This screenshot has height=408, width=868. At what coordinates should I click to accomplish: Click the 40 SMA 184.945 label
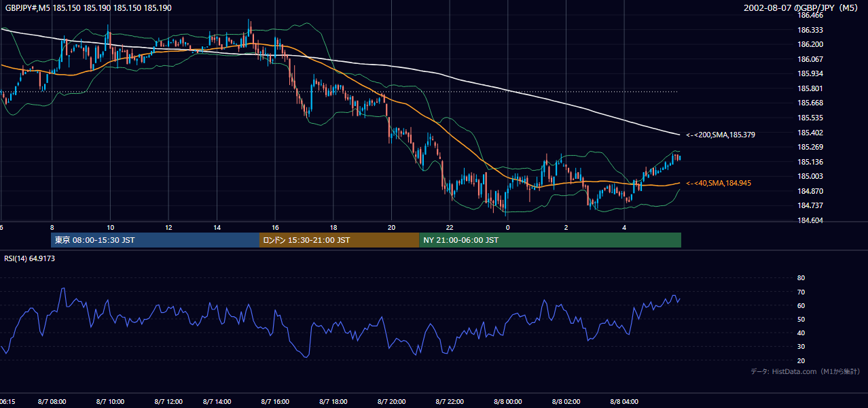point(719,184)
